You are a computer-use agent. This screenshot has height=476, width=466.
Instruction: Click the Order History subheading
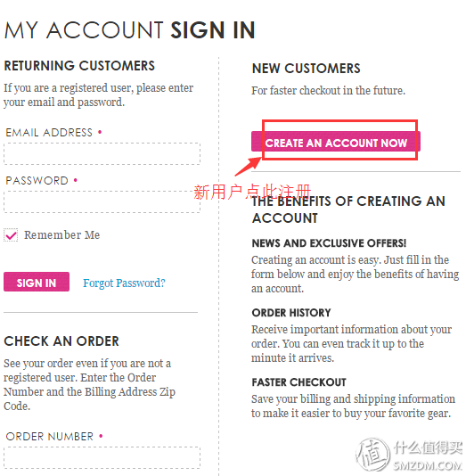coord(291,313)
